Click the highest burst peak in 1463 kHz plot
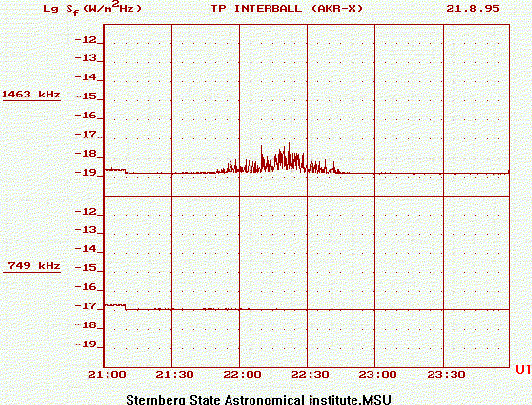This screenshot has width=532, height=405. [x=289, y=144]
